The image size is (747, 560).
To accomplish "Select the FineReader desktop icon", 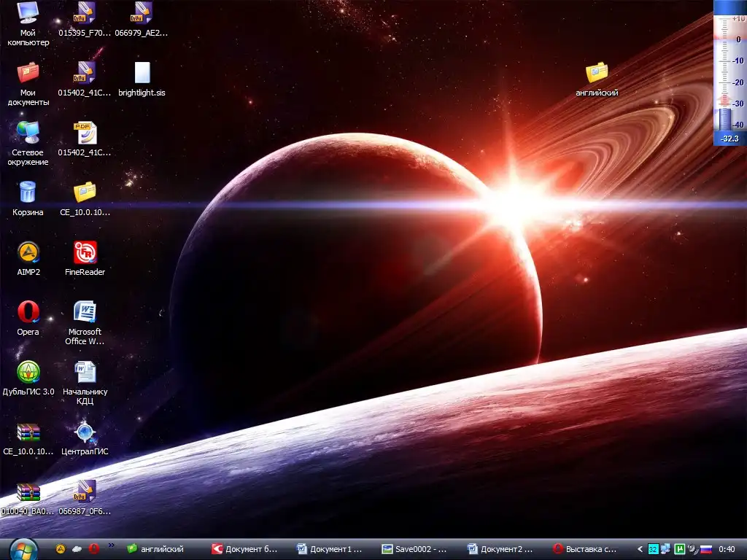I will 85,253.
